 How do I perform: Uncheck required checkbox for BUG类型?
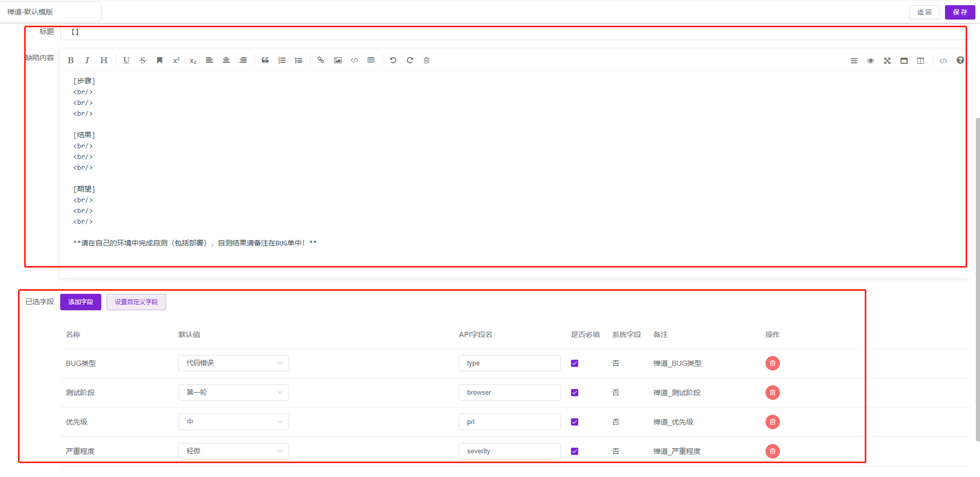point(575,363)
